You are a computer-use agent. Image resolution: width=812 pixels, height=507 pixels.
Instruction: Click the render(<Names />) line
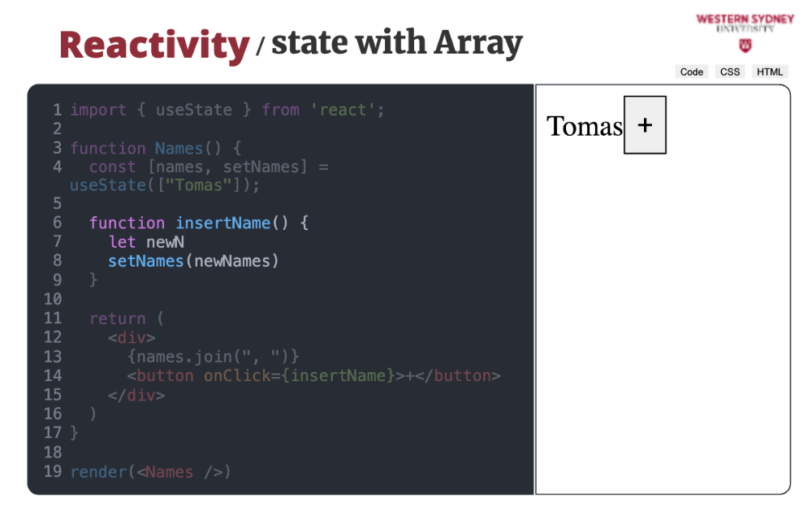pyautogui.click(x=150, y=471)
